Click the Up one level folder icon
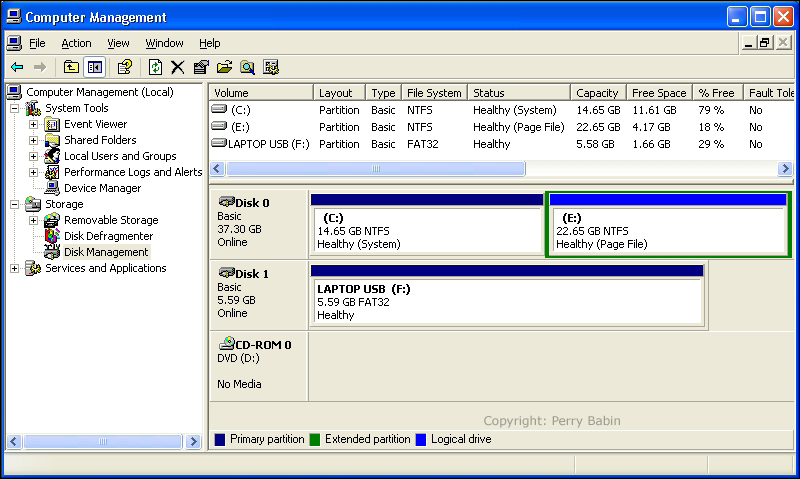 (71, 67)
